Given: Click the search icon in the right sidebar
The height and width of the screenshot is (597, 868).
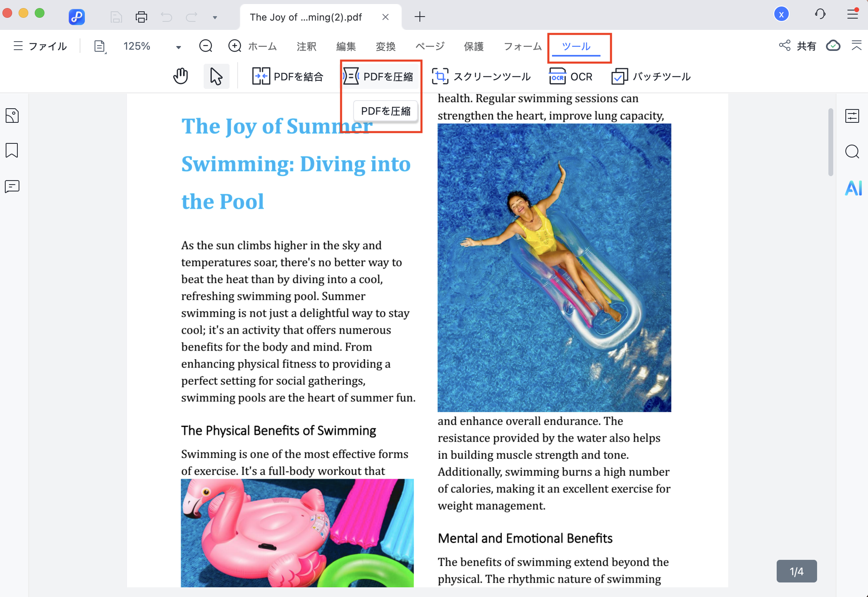Looking at the screenshot, I should tap(852, 152).
